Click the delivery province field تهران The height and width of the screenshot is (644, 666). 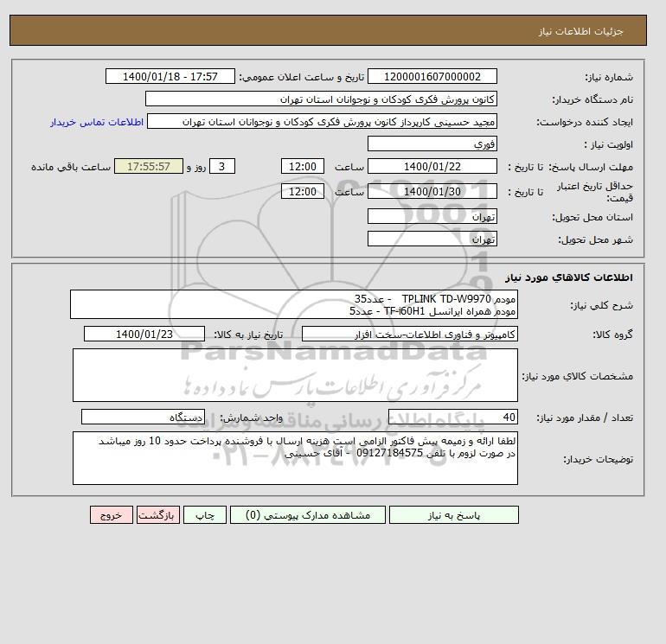pyautogui.click(x=432, y=216)
